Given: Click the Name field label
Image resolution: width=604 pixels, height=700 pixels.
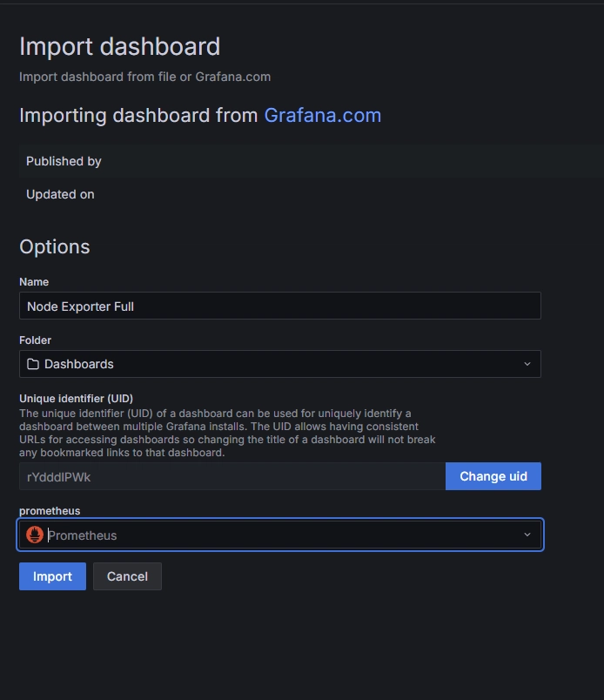Looking at the screenshot, I should point(34,282).
